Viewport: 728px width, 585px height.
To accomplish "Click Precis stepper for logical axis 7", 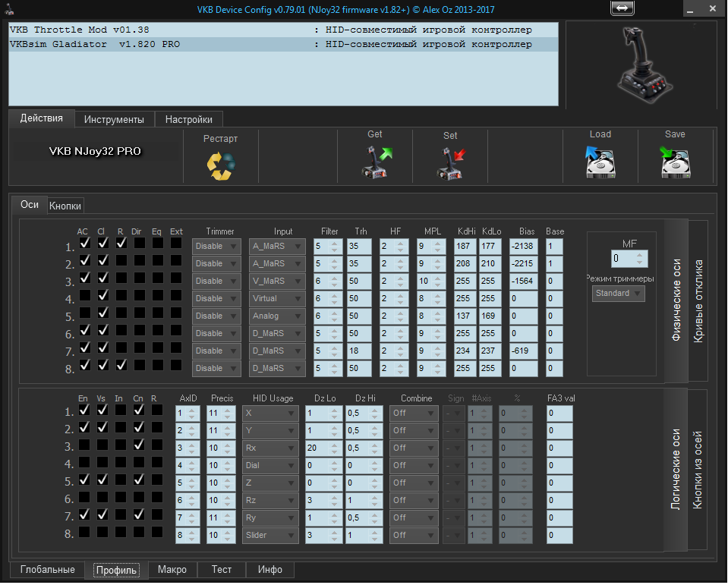I will point(221,517).
